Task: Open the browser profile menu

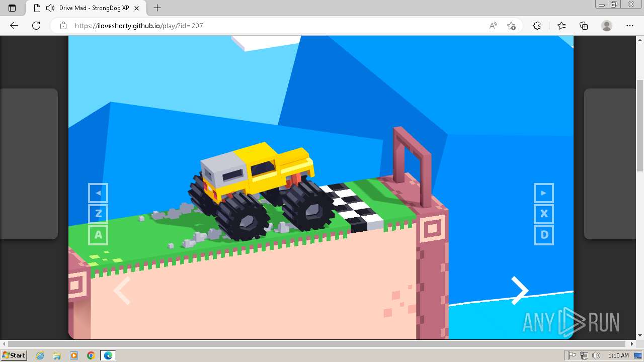Action: (x=607, y=26)
